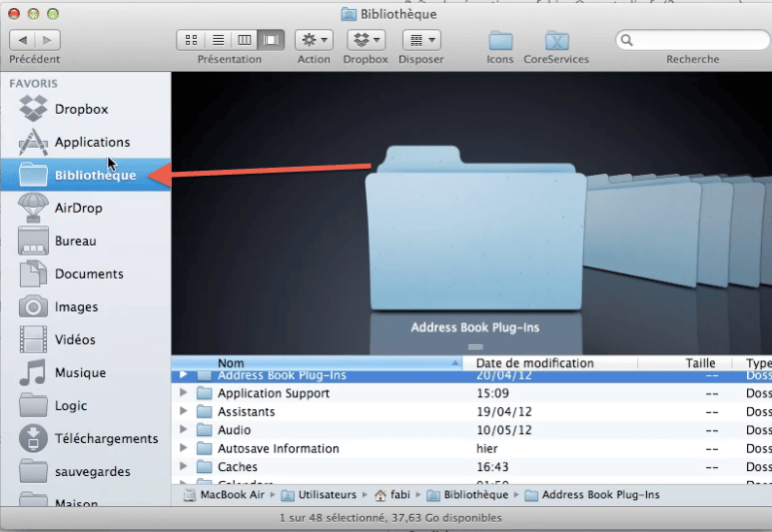
Task: Click the FAVORIS sidebar heading
Action: click(x=34, y=83)
